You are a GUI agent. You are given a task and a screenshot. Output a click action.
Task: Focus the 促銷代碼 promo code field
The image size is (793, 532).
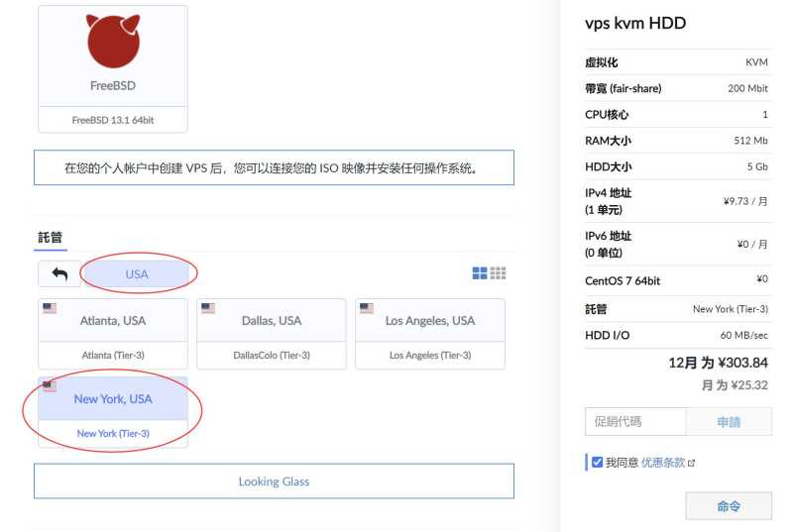pyautogui.click(x=634, y=422)
